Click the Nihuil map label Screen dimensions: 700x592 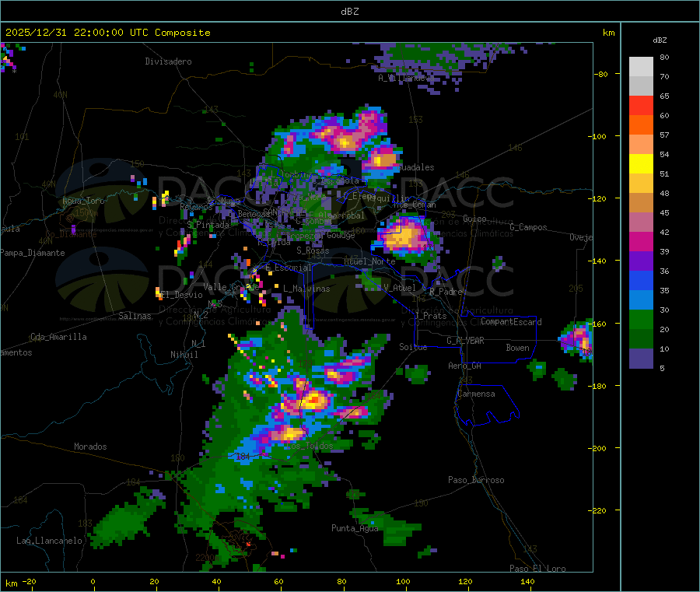pos(184,355)
